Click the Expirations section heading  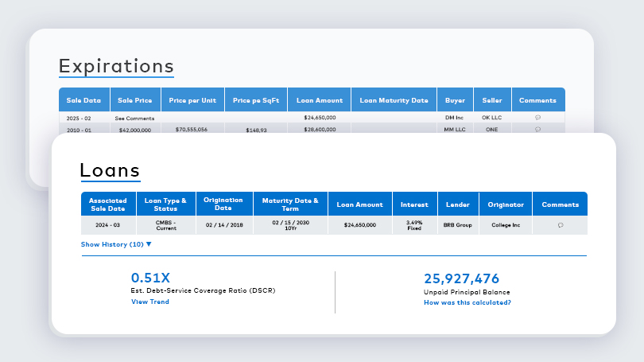click(x=116, y=66)
